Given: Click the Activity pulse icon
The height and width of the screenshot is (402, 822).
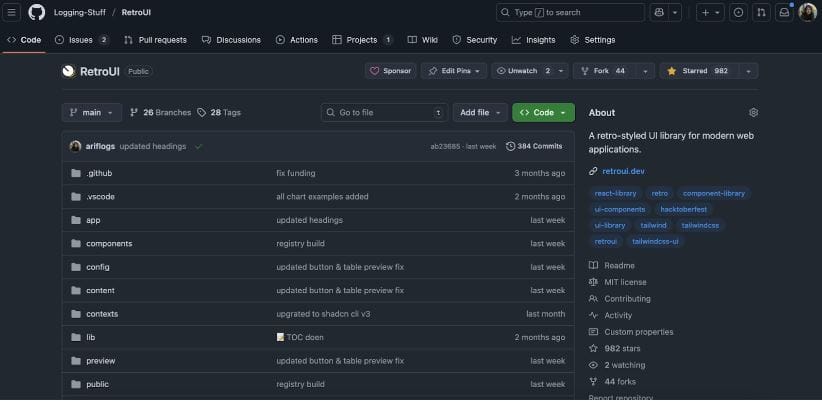Looking at the screenshot, I should [x=593, y=316].
